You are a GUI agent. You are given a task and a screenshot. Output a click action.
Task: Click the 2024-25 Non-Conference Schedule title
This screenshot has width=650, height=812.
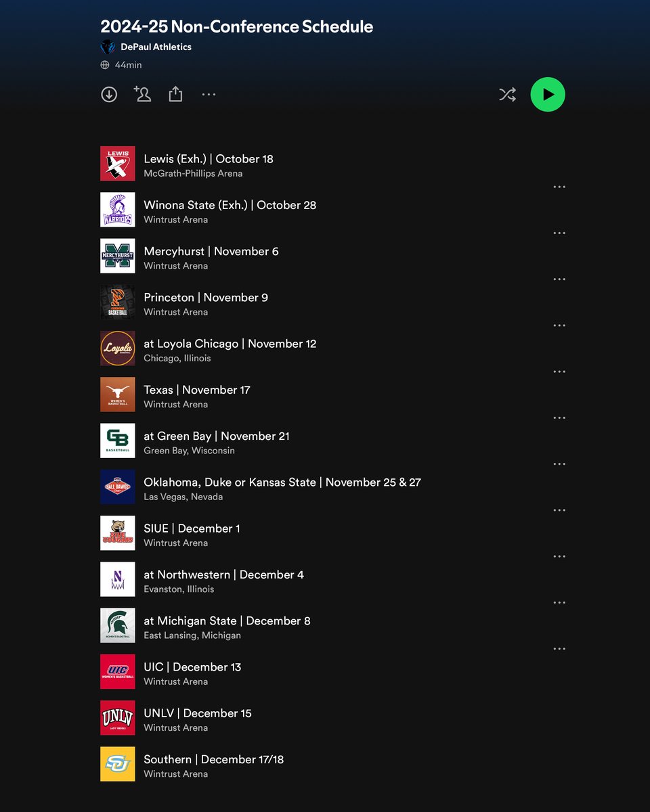[237, 26]
